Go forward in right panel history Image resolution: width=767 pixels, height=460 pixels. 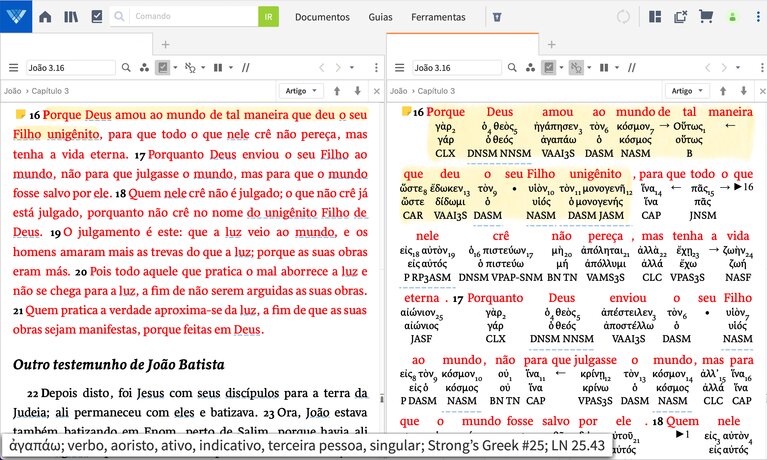724,68
